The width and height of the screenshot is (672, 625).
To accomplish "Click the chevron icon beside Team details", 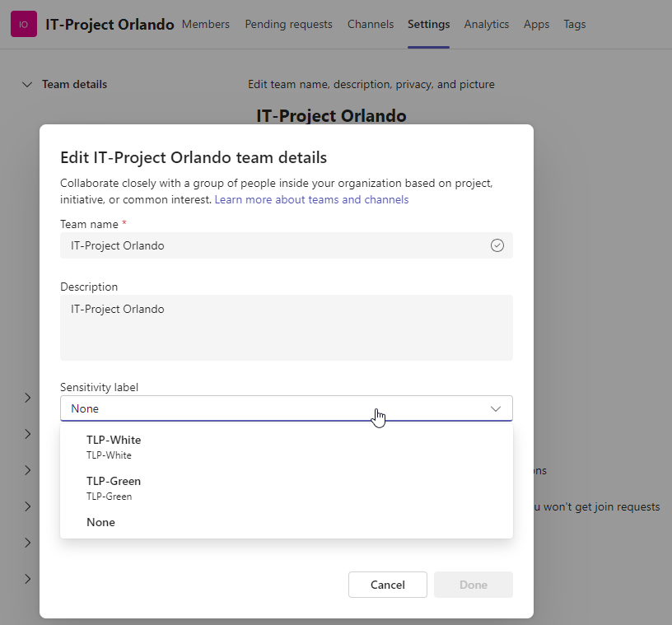I will click(27, 84).
